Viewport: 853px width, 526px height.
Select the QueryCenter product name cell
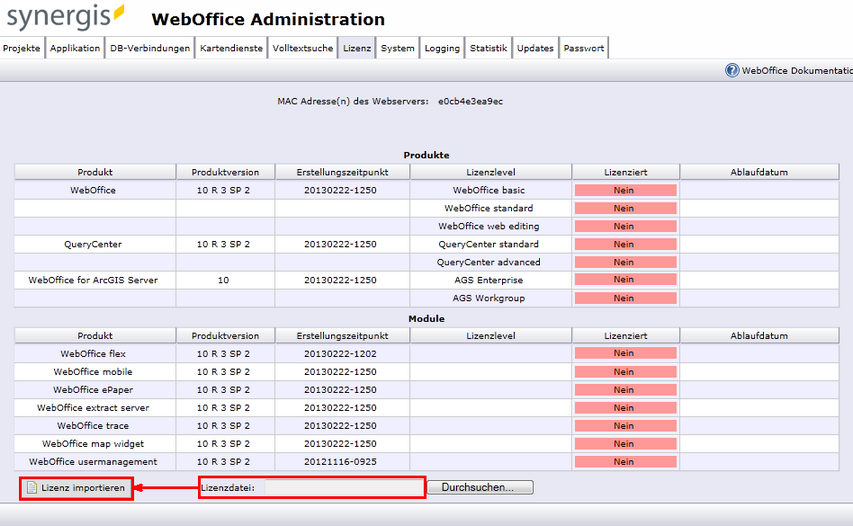(x=93, y=244)
